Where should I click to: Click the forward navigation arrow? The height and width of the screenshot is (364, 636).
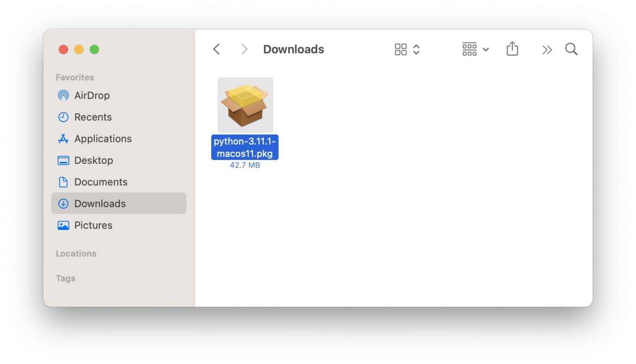point(243,49)
